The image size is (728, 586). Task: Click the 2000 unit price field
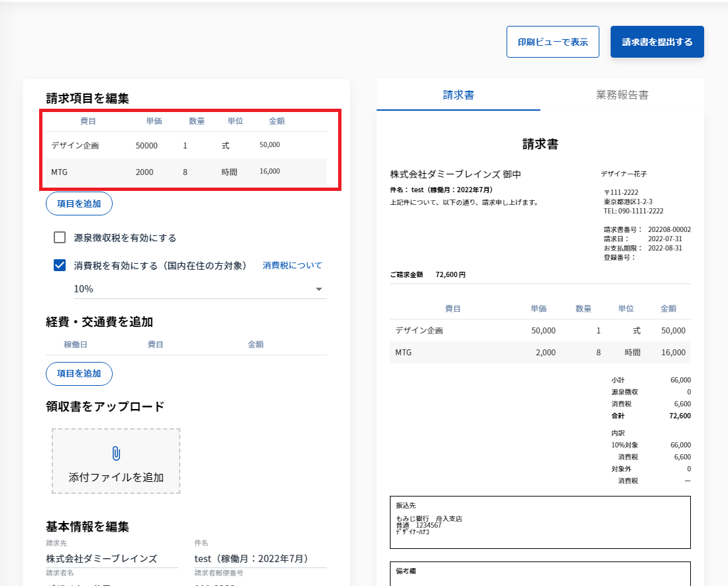pos(145,172)
